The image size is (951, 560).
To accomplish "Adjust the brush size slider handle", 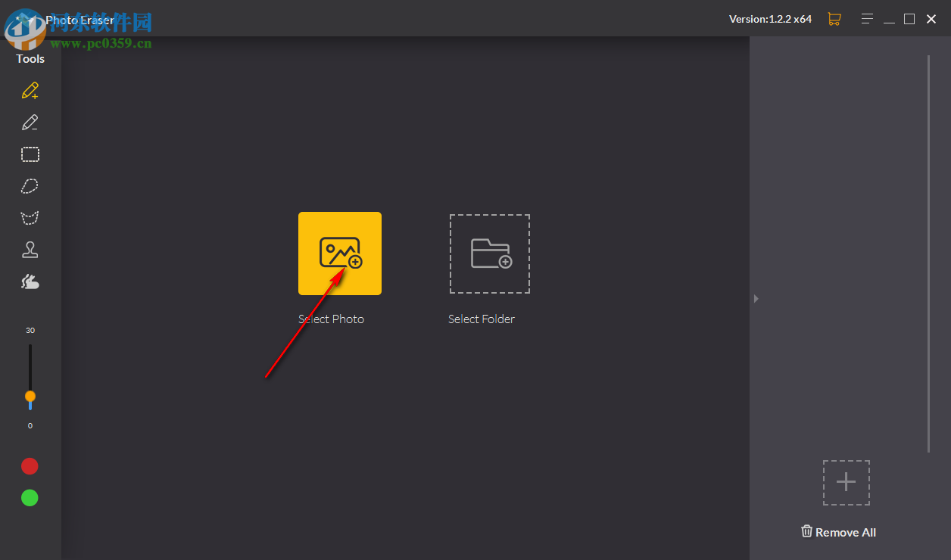I will 30,397.
